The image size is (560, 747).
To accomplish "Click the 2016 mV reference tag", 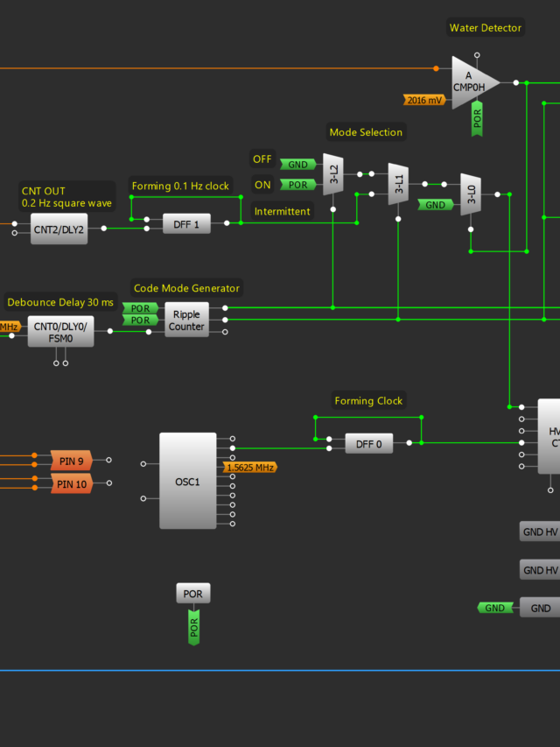I will [x=424, y=100].
